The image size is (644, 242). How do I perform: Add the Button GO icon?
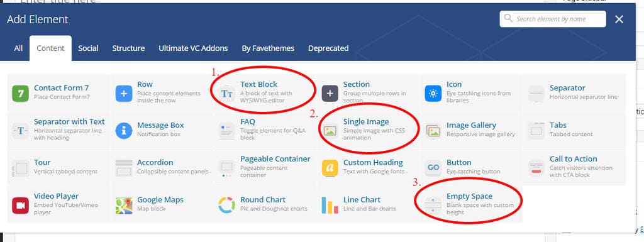433,168
